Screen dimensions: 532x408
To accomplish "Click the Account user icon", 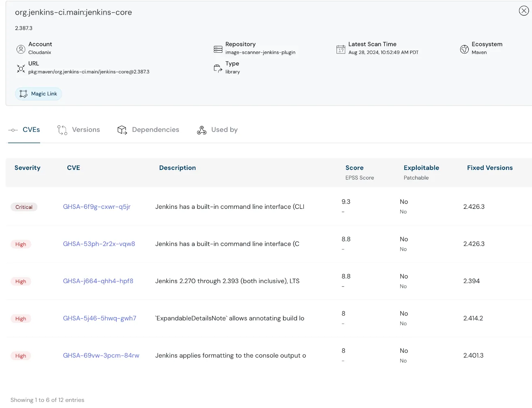I will [21, 49].
